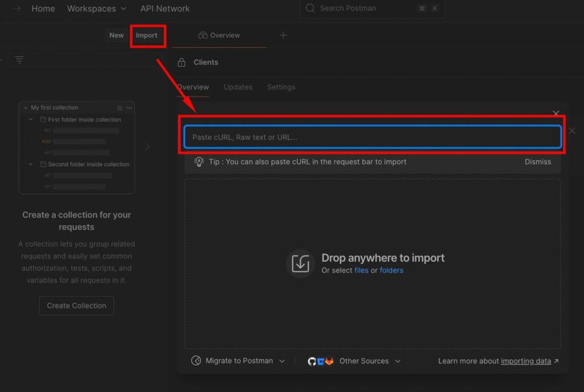Click the Bitbucket icon in Other Sources
This screenshot has height=392, width=584.
pos(321,361)
